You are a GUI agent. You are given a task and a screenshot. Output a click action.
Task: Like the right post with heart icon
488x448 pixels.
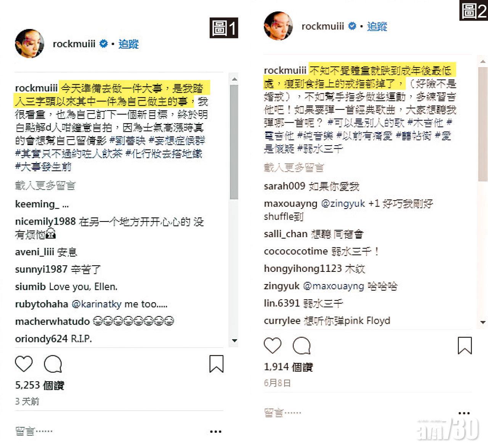pos(273,346)
